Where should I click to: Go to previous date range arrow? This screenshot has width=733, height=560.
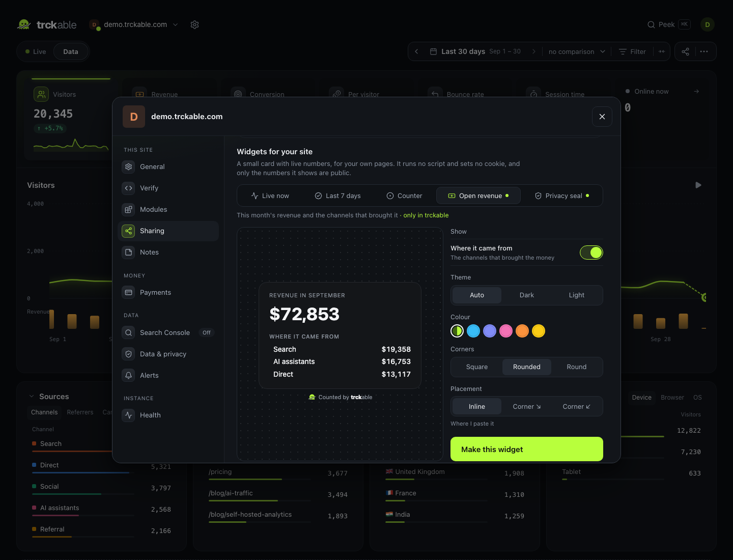(416, 51)
